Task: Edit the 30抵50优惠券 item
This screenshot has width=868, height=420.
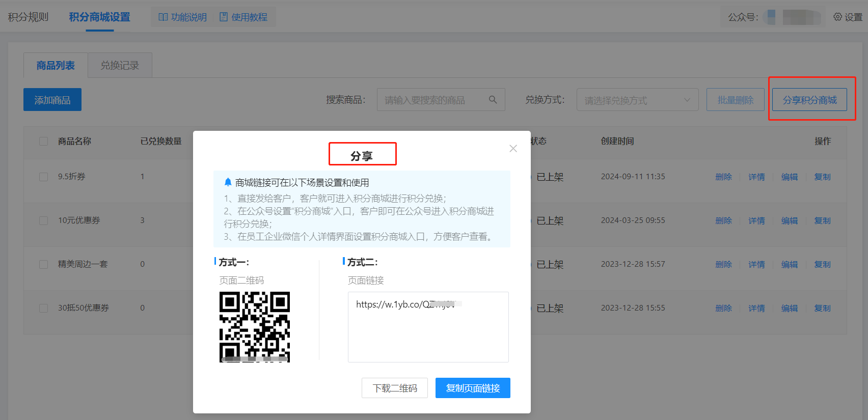Action: pyautogui.click(x=790, y=308)
